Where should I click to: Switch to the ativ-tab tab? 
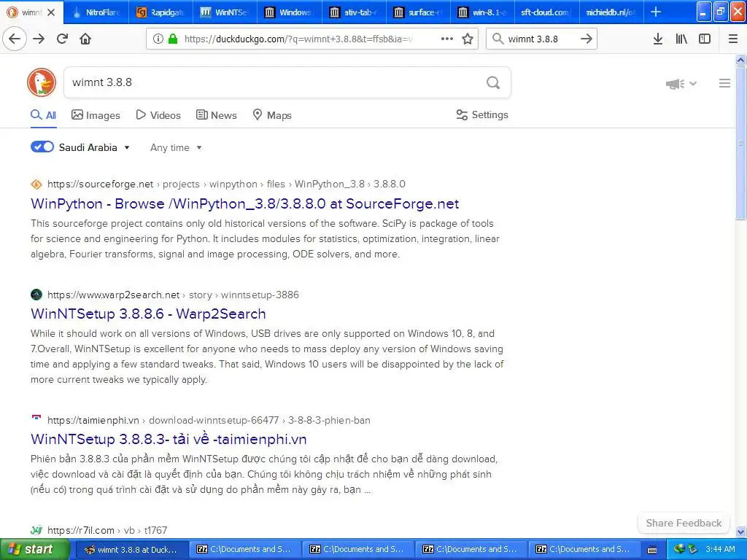354,12
